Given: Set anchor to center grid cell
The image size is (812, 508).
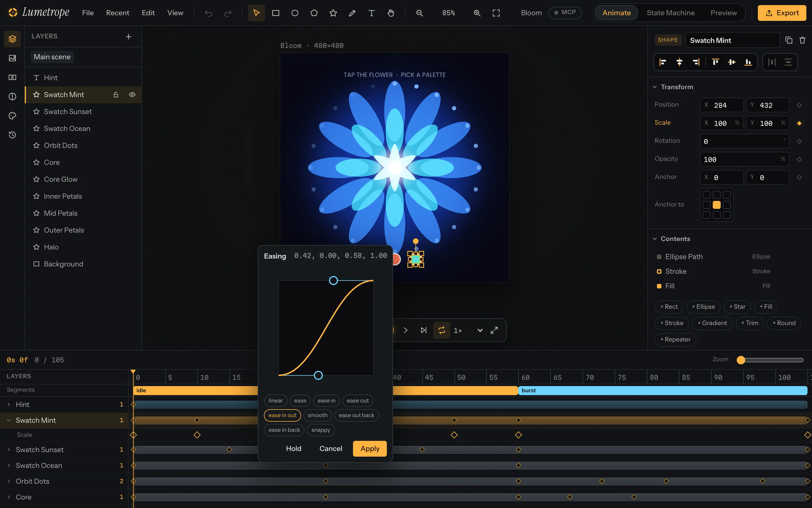Looking at the screenshot, I should pyautogui.click(x=716, y=205).
